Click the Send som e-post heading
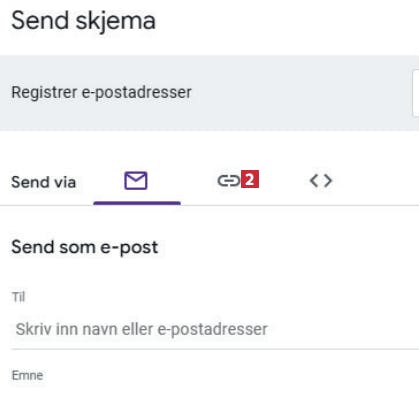The width and height of the screenshot is (419, 396). [85, 248]
